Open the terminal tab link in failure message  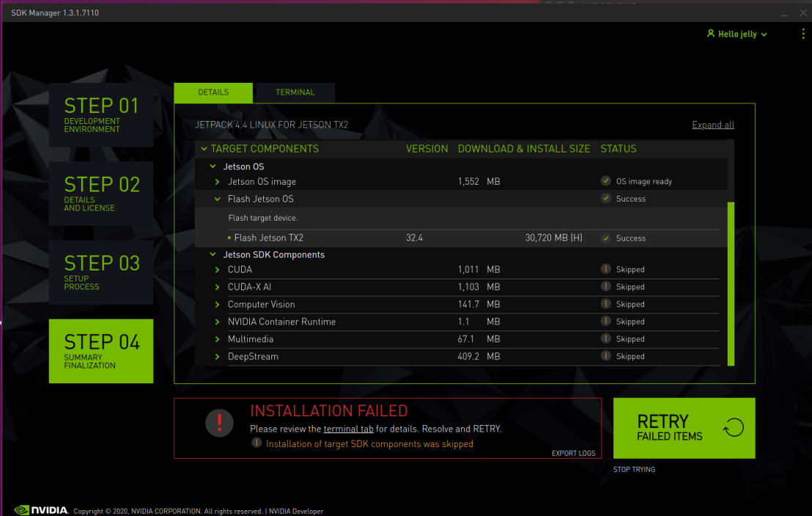click(348, 429)
